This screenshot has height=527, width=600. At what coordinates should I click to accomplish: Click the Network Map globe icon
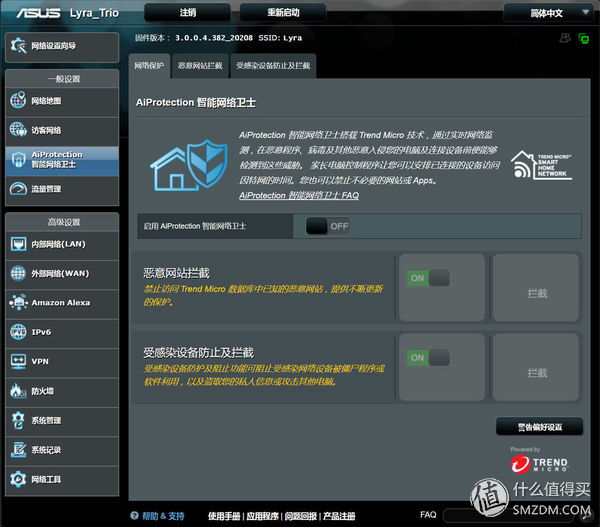[18, 100]
